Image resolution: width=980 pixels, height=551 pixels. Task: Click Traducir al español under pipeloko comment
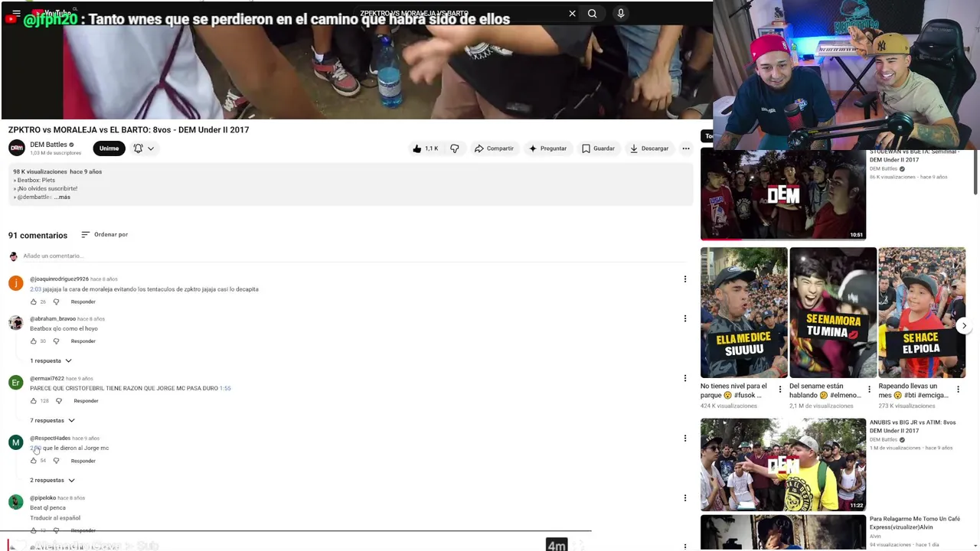55,518
